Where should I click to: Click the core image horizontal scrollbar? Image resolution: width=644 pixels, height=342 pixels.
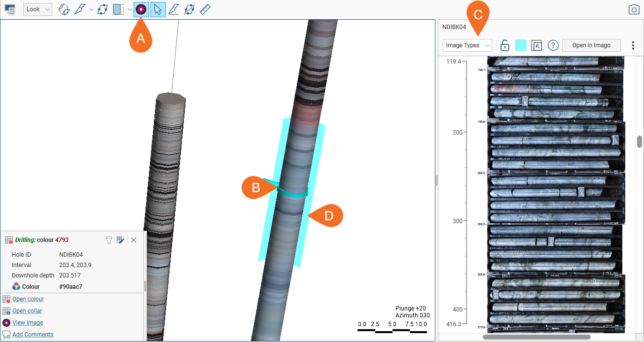coord(530,338)
